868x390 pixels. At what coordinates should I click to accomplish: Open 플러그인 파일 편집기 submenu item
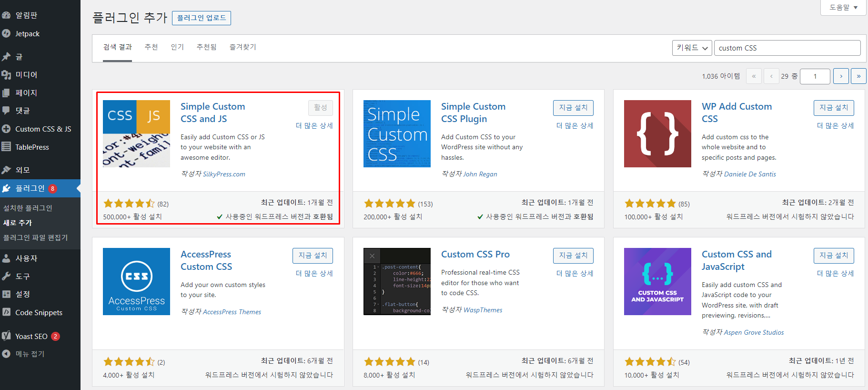[36, 237]
